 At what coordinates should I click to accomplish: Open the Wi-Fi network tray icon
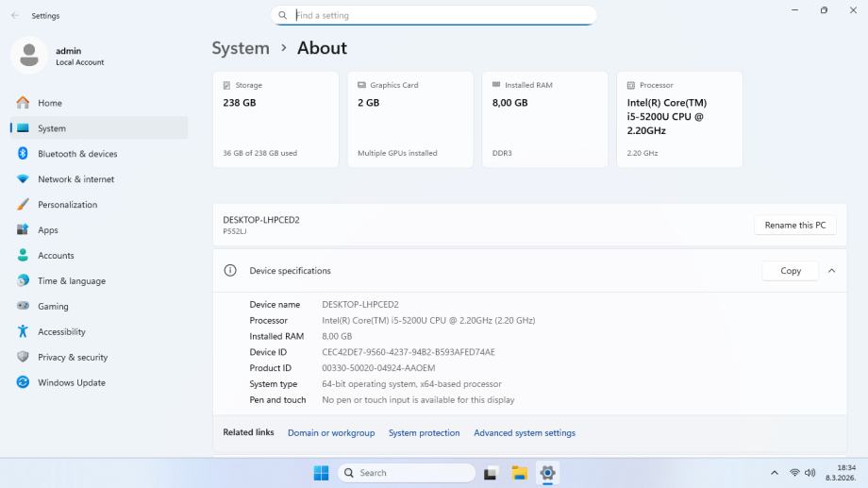pyautogui.click(x=794, y=473)
